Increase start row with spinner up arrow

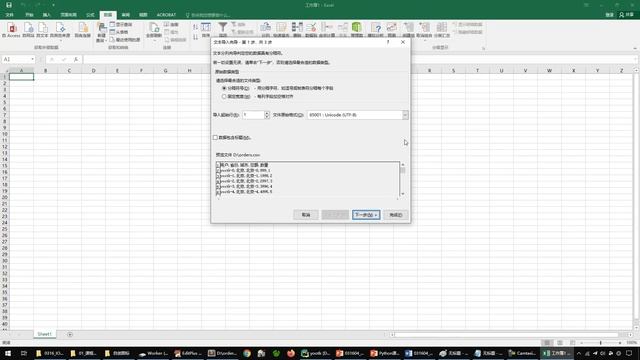[267, 113]
